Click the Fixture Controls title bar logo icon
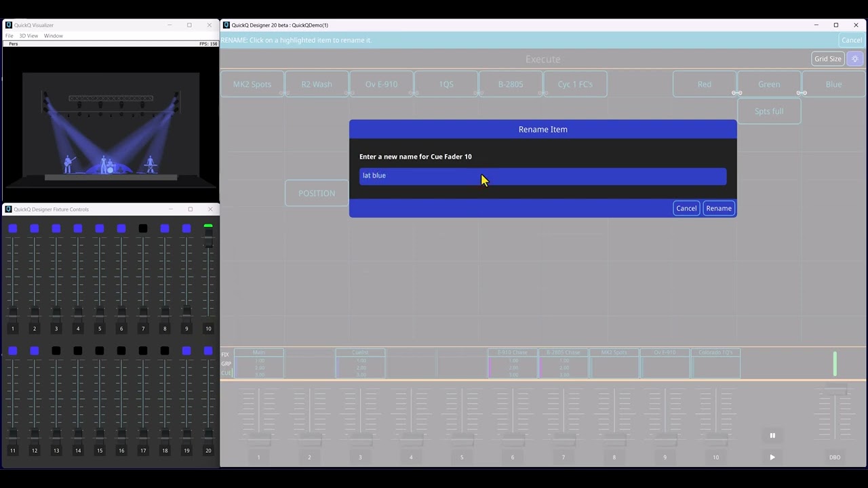Screen dimensions: 868x488 [9, 209]
